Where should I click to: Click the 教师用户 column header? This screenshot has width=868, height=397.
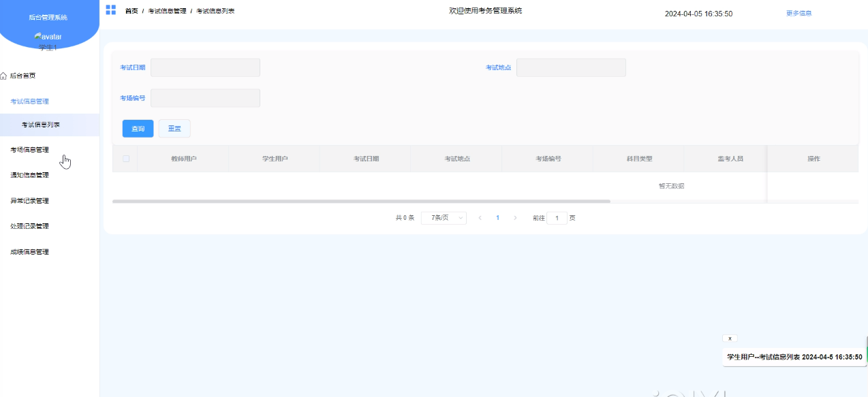point(184,159)
